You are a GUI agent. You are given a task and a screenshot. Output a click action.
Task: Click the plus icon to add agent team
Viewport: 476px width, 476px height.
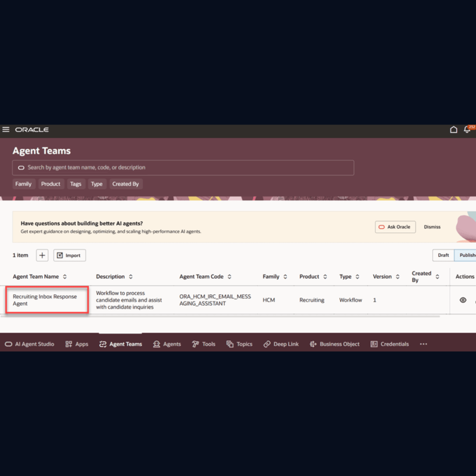[42, 255]
